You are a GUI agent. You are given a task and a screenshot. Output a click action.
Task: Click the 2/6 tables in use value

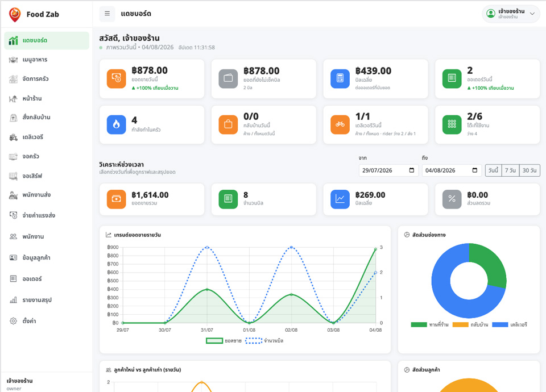[x=474, y=116]
